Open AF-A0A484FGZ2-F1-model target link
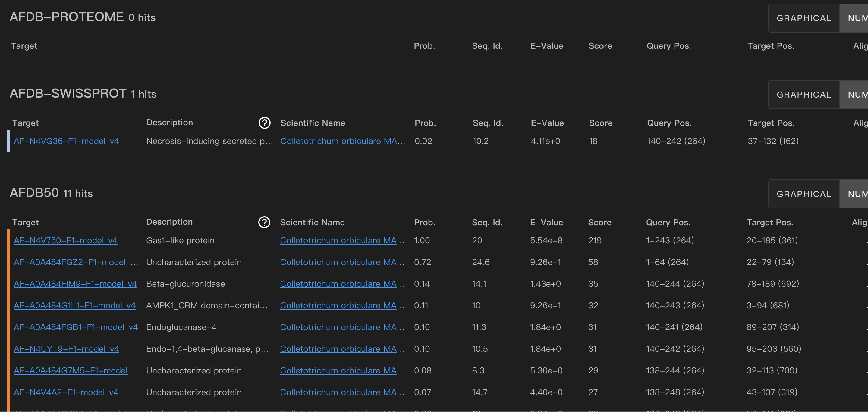The width and height of the screenshot is (868, 412). (x=75, y=262)
